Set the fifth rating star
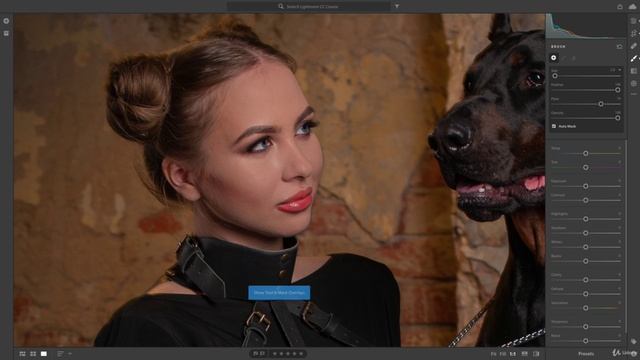The image size is (640, 360). click(301, 353)
